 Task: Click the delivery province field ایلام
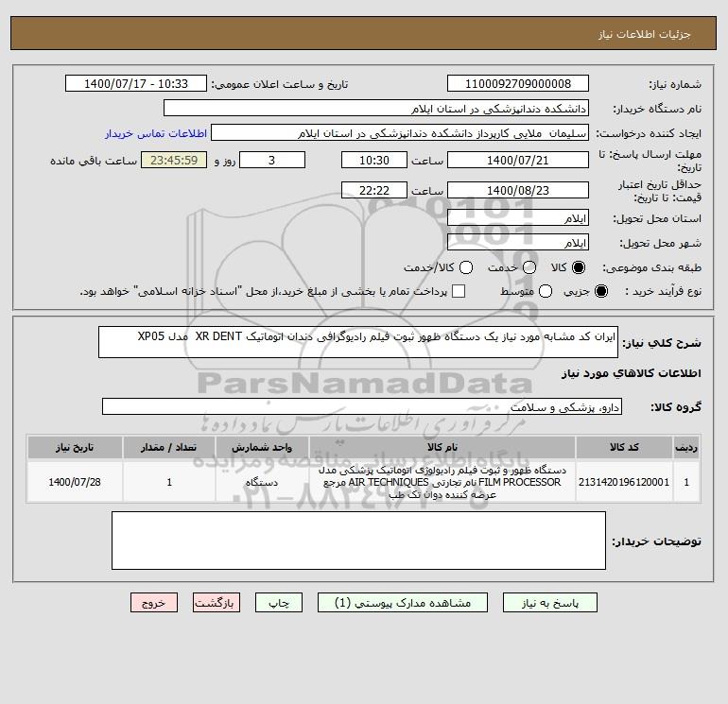point(518,217)
